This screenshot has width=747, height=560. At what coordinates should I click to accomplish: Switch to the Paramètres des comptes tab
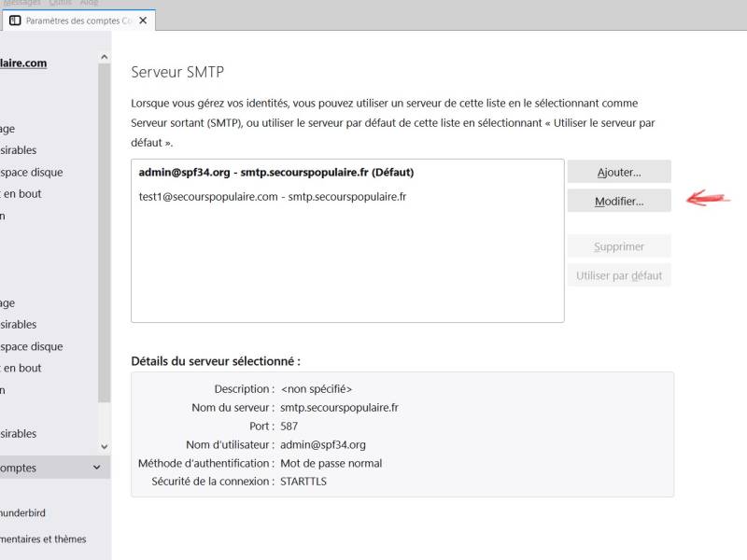(x=78, y=21)
